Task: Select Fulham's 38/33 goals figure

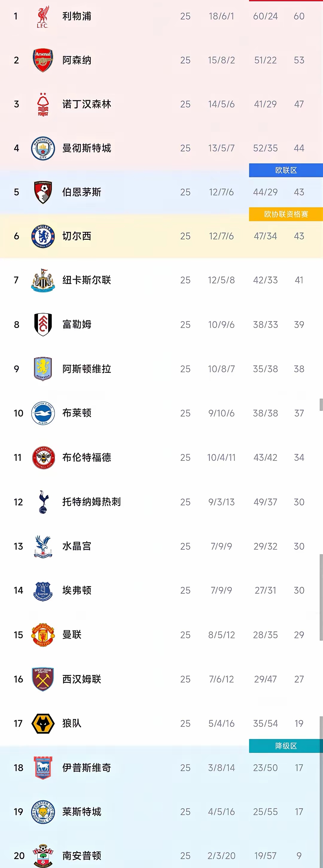Action: pos(265,325)
